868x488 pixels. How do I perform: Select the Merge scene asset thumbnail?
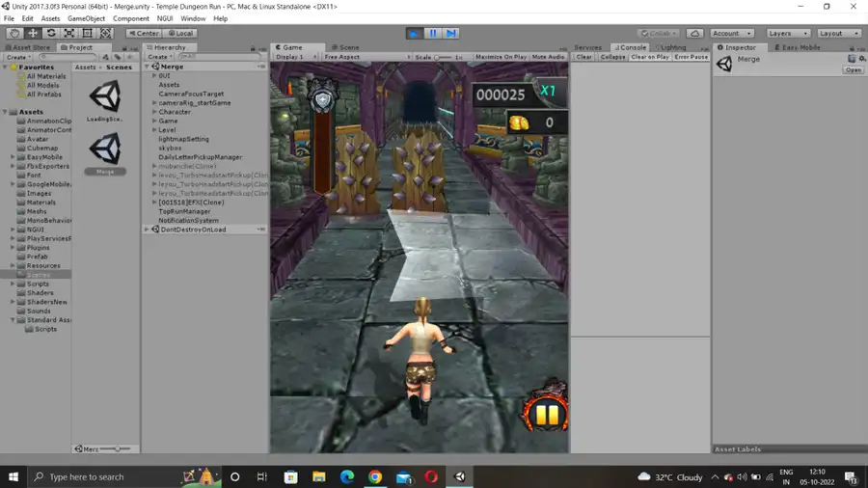pyautogui.click(x=104, y=153)
